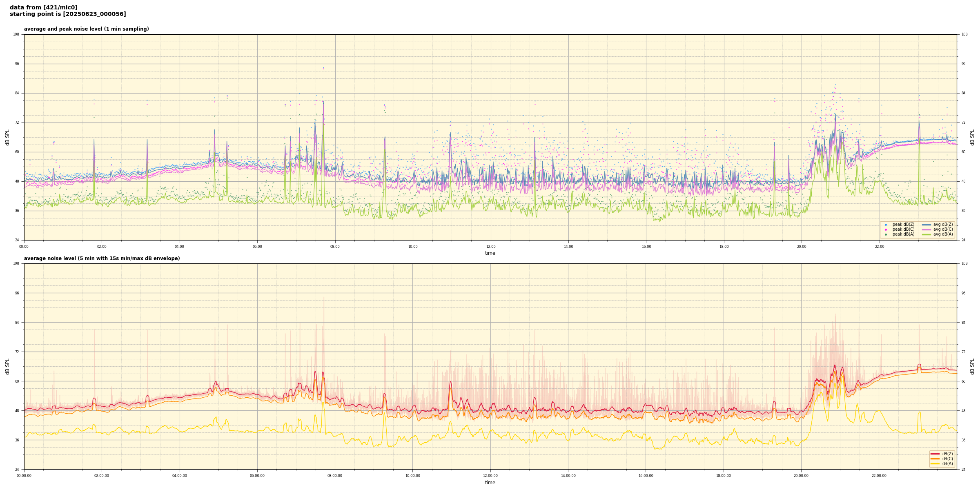Click the avg dB(A) legend line
This screenshot has width=980, height=490.
point(927,234)
